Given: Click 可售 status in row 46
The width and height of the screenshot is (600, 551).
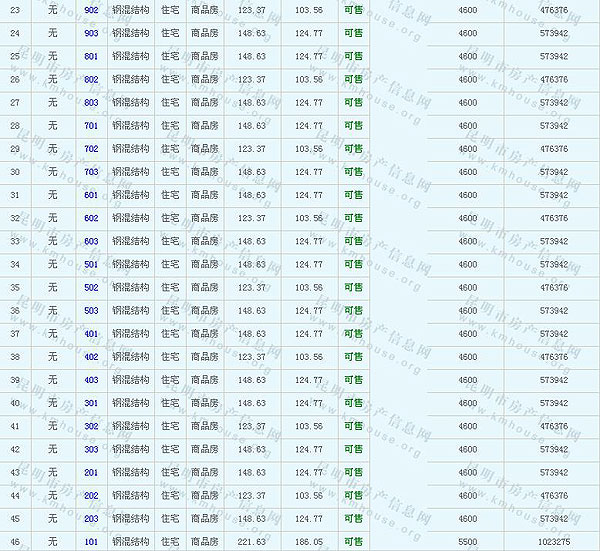Looking at the screenshot, I should 353,541.
